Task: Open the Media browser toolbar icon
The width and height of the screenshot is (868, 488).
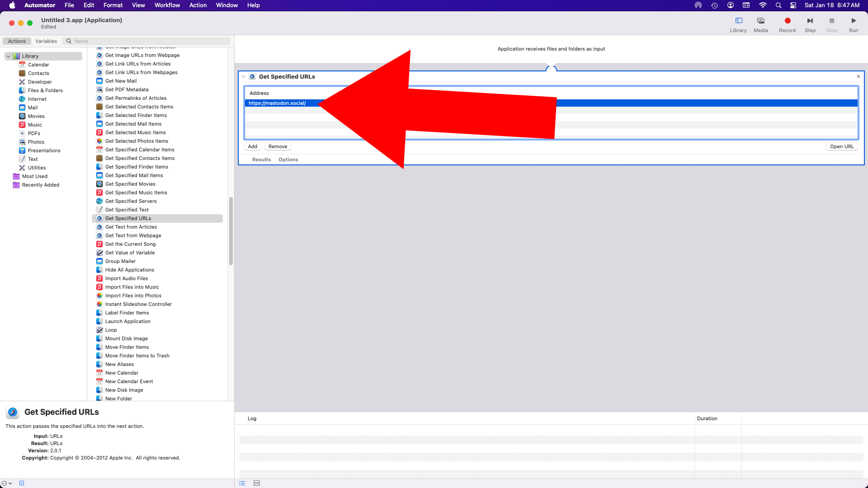Action: [x=760, y=21]
